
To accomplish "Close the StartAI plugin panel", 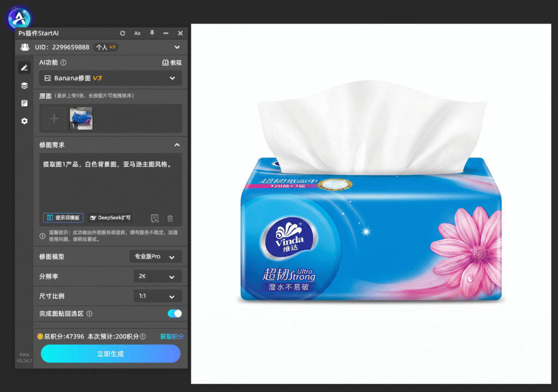I will click(x=180, y=33).
